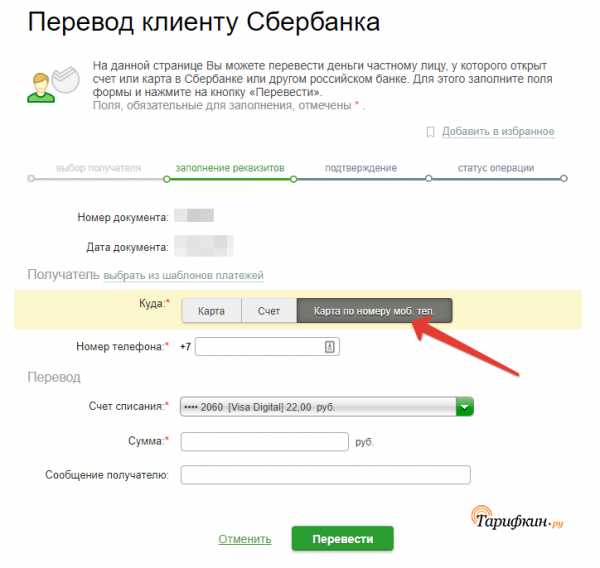The height and width of the screenshot is (568, 600).
Task: Click the заполнение реквизитов step label
Action: click(230, 168)
